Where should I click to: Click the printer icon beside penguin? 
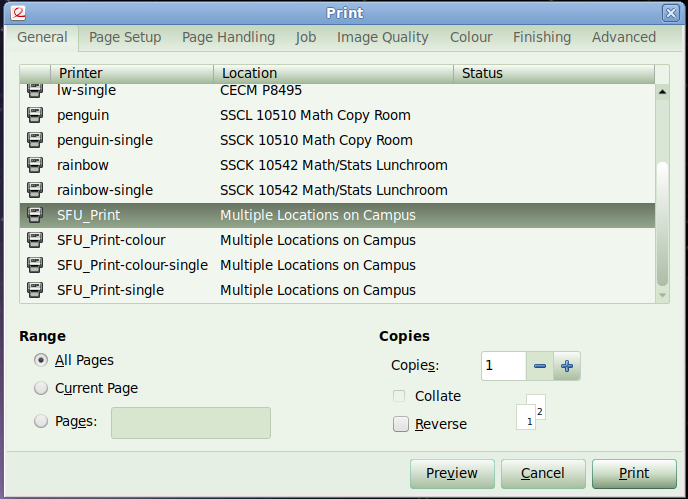click(35, 115)
